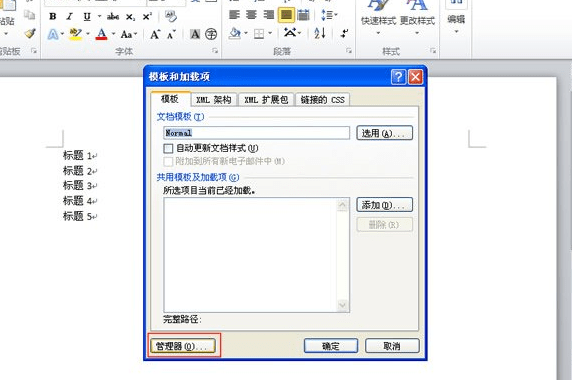Click the Normal document template field
This screenshot has width=572, height=380.
[x=256, y=133]
